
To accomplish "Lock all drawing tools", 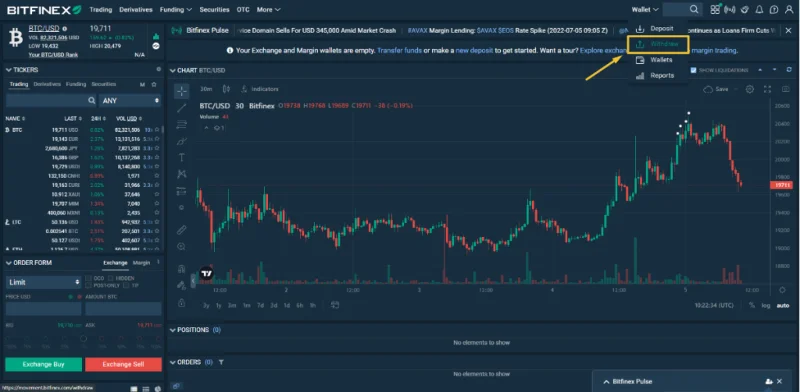I will click(x=182, y=303).
